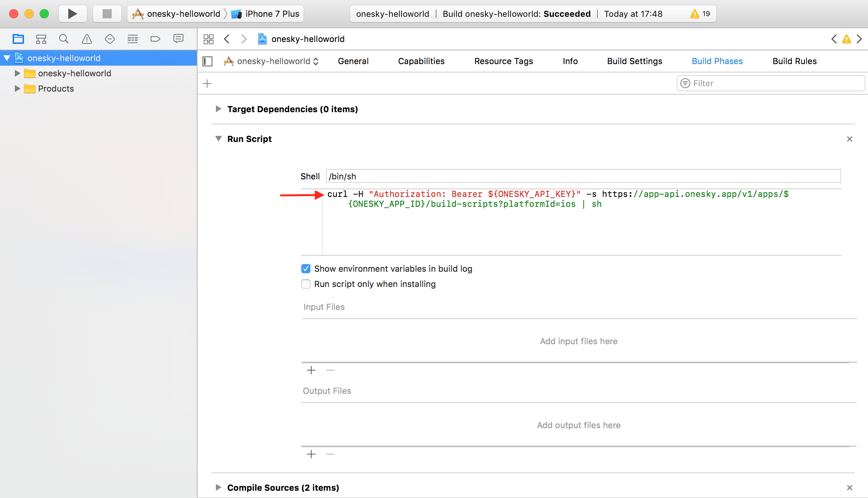
Task: Click into the curl script editor
Action: (x=581, y=222)
